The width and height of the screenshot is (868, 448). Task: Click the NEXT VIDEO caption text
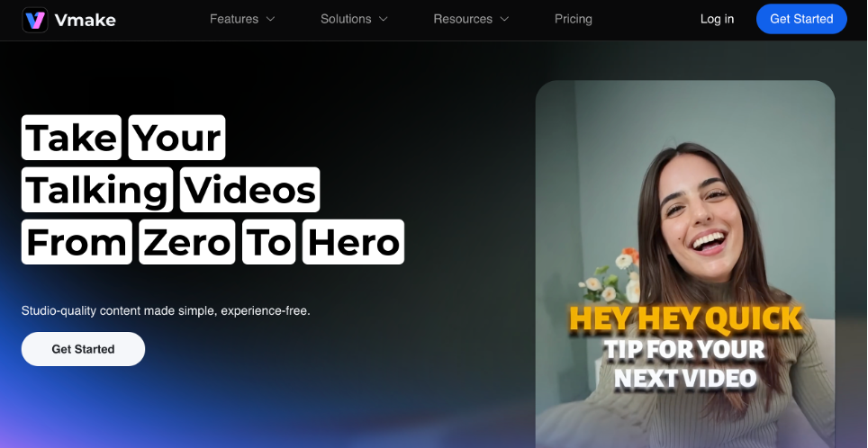point(685,379)
